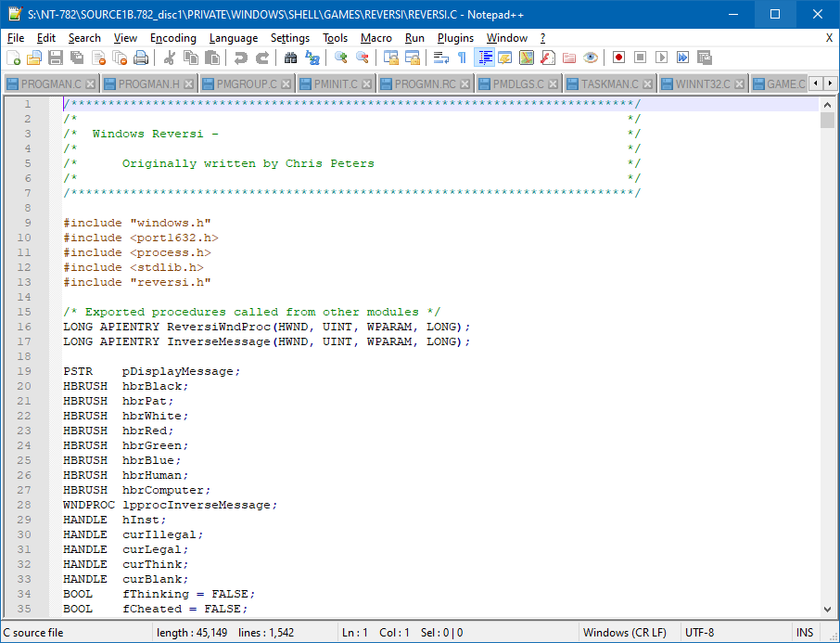Click the C source file status field
840x643 pixels.
(x=33, y=633)
